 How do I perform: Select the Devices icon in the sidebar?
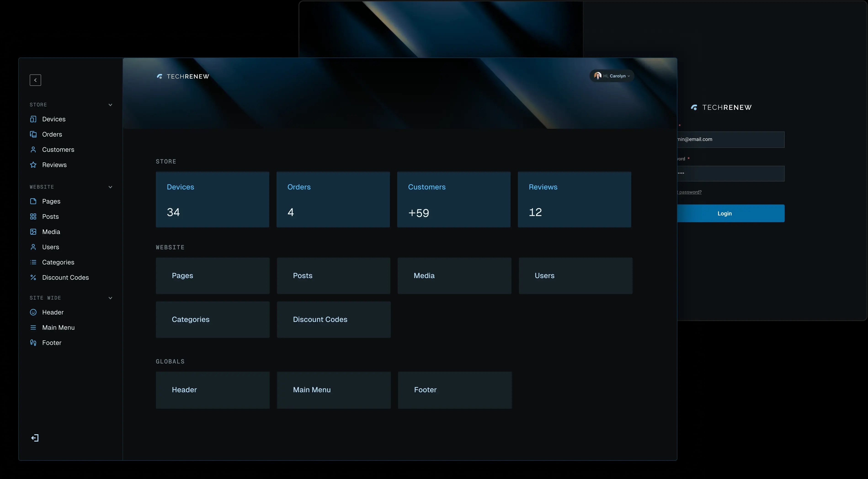[34, 119]
